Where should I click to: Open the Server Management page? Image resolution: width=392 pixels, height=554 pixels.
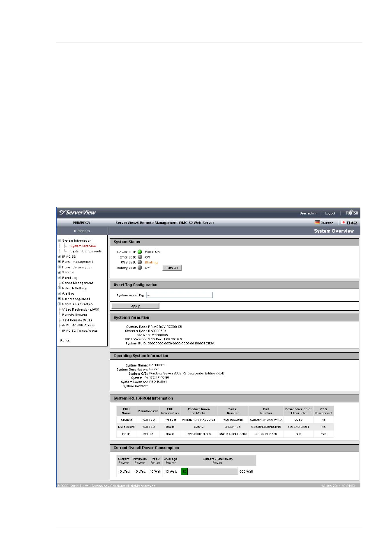click(x=78, y=283)
